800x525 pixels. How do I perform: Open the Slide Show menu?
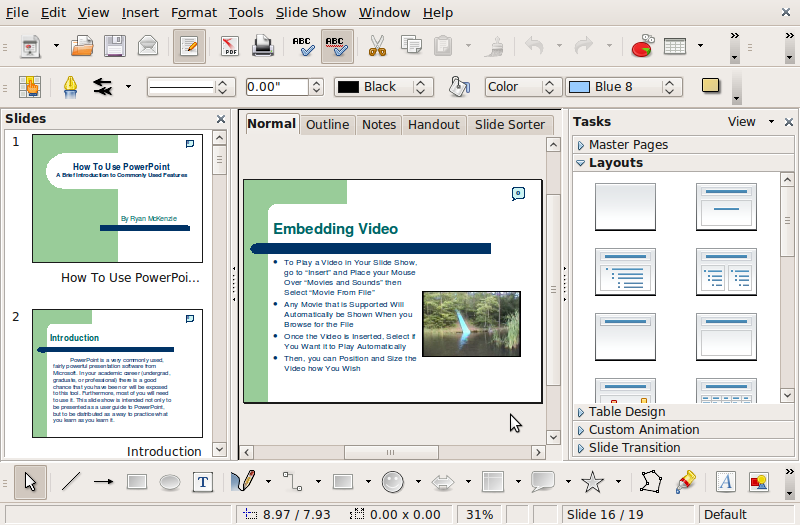coord(311,13)
